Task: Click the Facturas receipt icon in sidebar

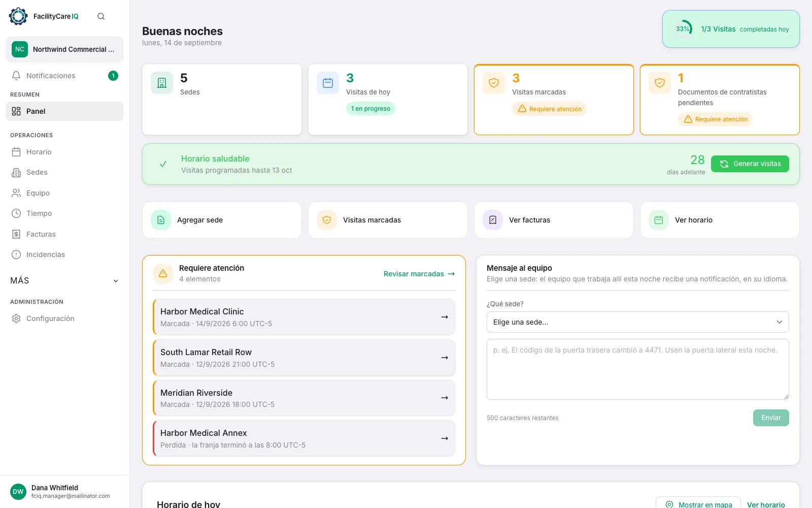Action: [16, 234]
